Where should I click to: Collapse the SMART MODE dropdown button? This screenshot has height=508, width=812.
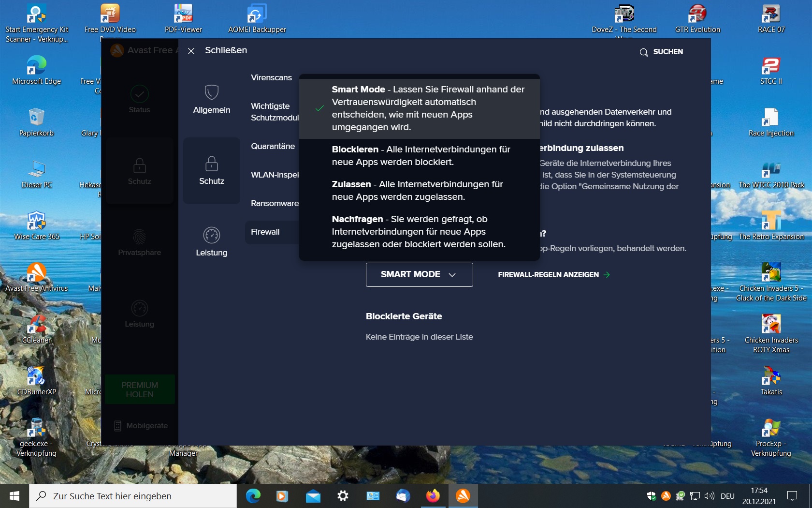(x=419, y=275)
